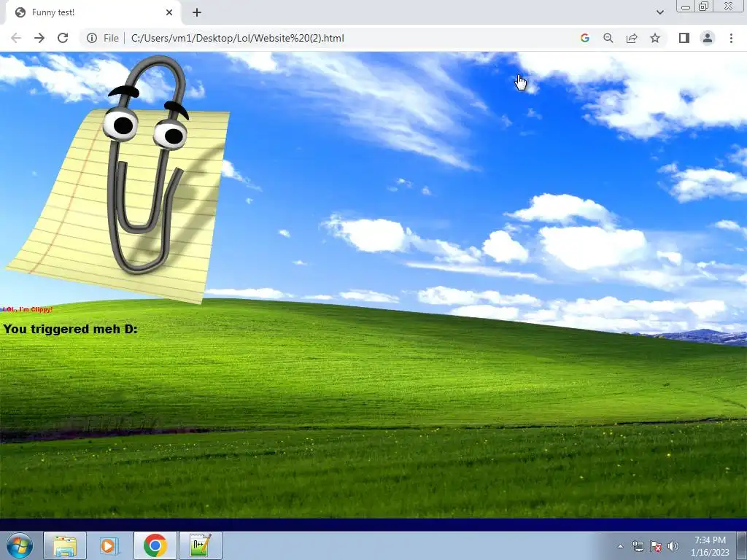Open the Chrome profile menu
747x560 pixels.
tap(708, 38)
